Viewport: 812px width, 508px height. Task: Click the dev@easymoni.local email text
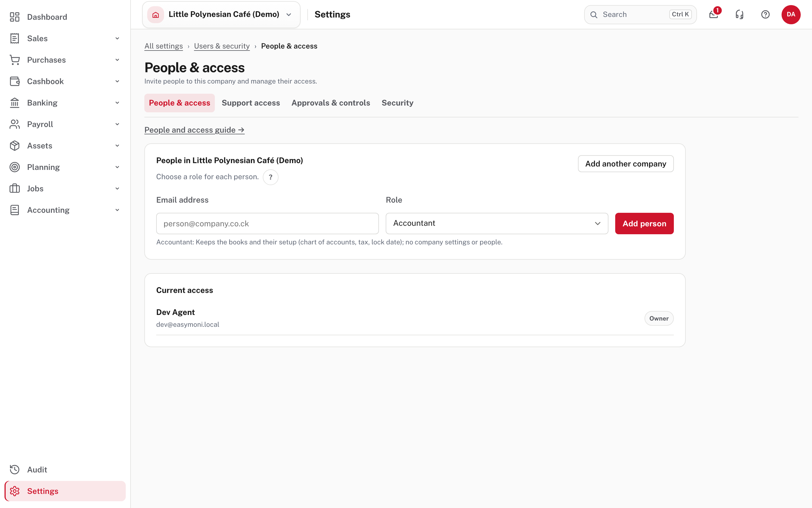click(187, 325)
